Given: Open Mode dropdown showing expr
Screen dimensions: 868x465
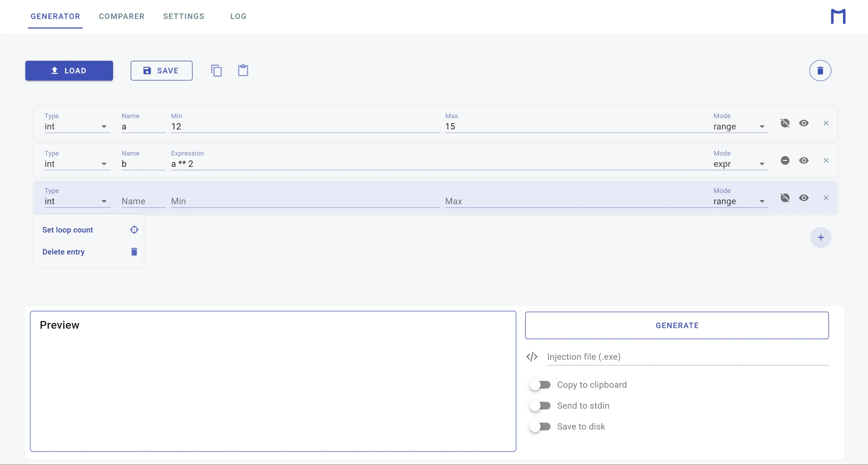Looking at the screenshot, I should pyautogui.click(x=740, y=164).
